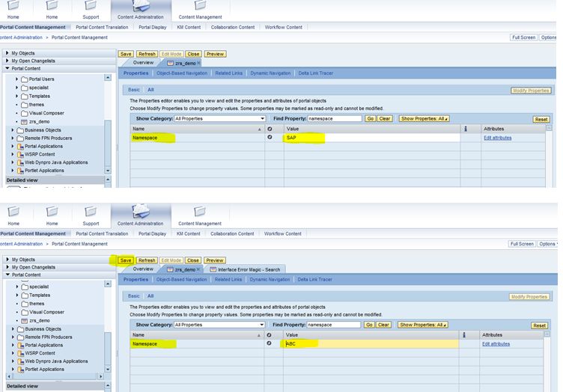Expand My Objects in upper screenshot

(7, 52)
